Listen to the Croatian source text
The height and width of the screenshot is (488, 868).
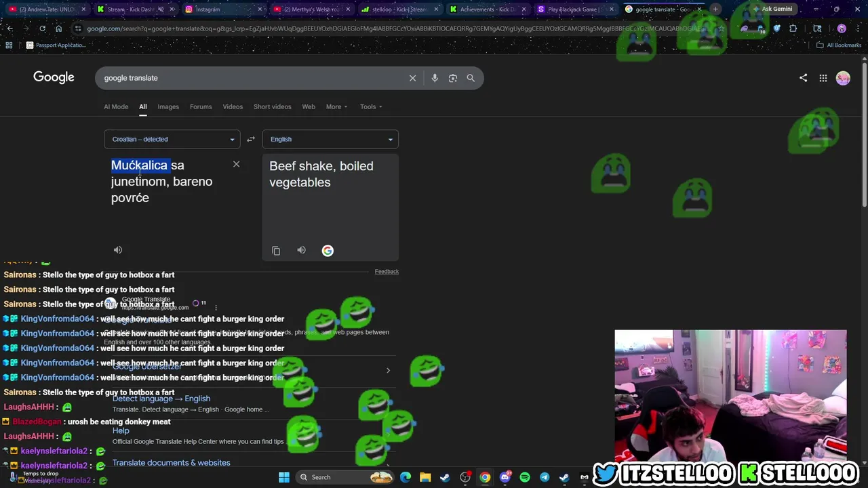[118, 250]
